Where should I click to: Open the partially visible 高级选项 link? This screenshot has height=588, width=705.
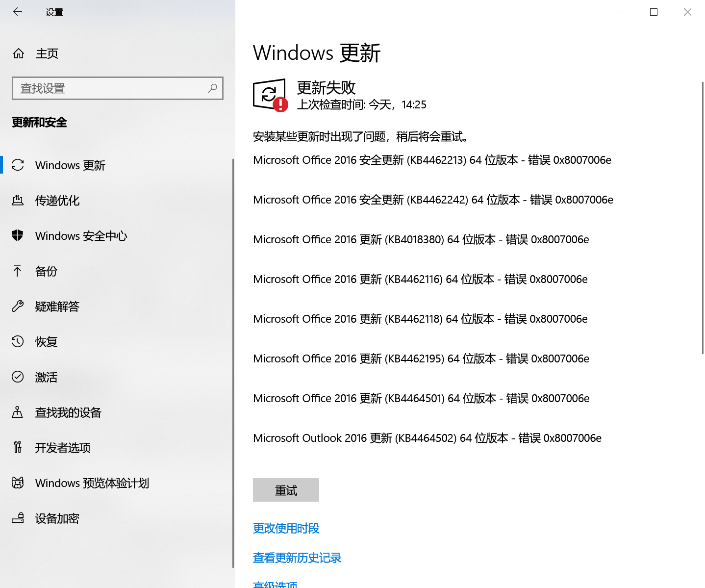(275, 584)
